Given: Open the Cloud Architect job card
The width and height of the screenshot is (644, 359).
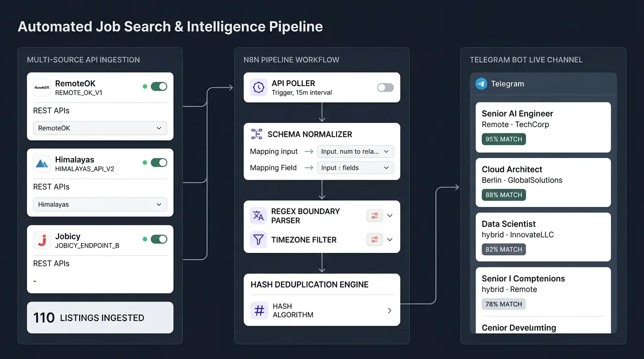Looking at the screenshot, I should pyautogui.click(x=543, y=182).
